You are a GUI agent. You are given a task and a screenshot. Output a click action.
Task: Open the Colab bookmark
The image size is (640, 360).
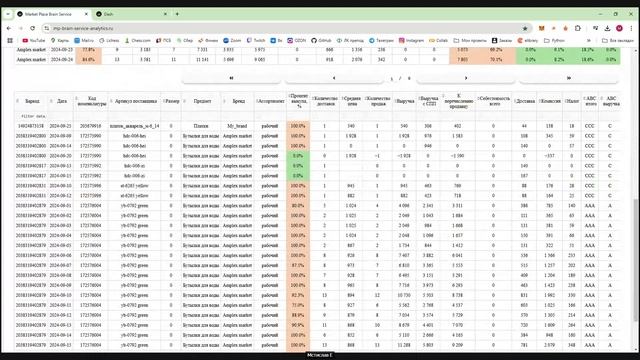(x=438, y=40)
